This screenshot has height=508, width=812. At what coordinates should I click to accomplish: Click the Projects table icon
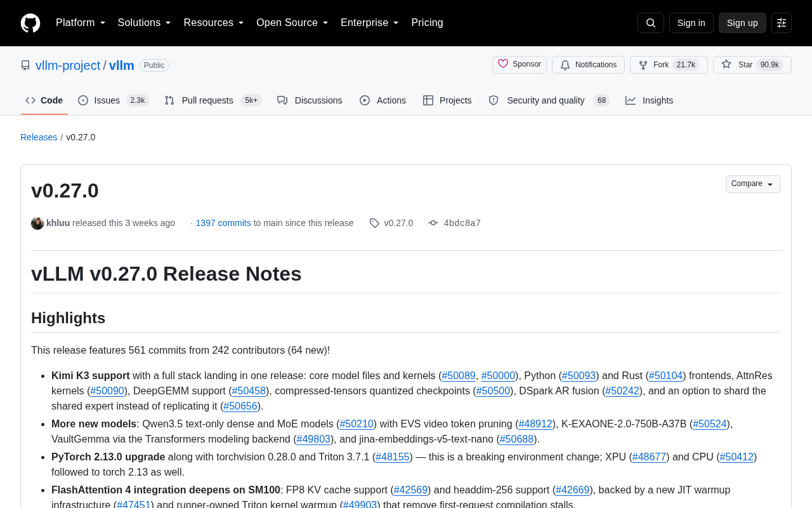click(x=428, y=100)
